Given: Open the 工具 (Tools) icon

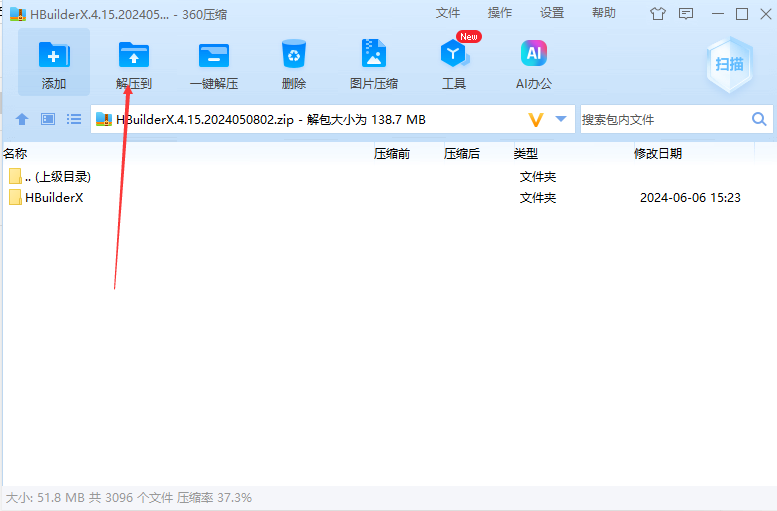Looking at the screenshot, I should pos(453,54).
